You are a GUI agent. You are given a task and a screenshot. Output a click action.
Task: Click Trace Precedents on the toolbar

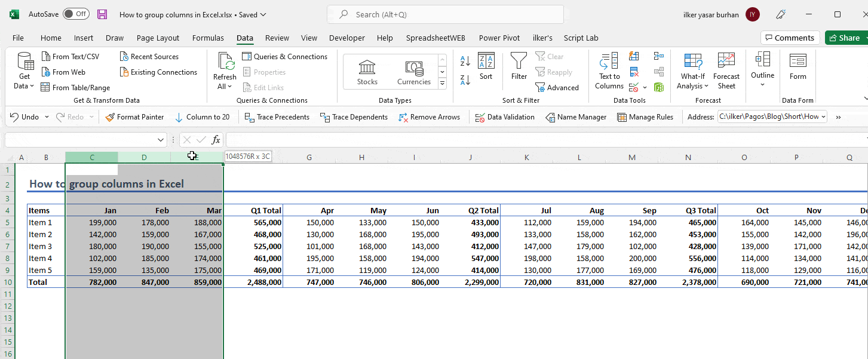[277, 116]
